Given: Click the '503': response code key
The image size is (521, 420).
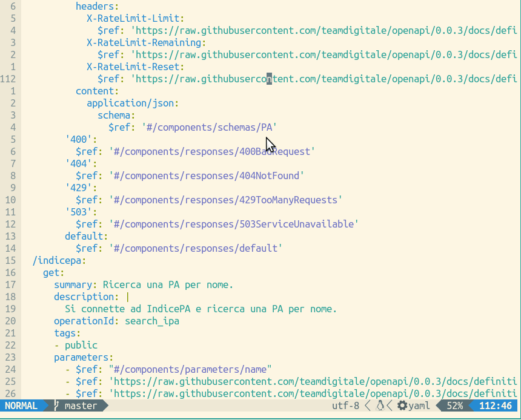Looking at the screenshot, I should coord(81,212).
